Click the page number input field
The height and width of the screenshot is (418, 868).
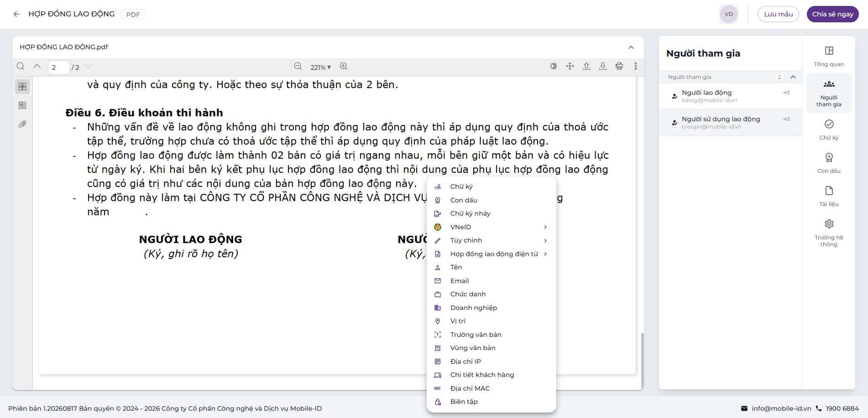[58, 67]
